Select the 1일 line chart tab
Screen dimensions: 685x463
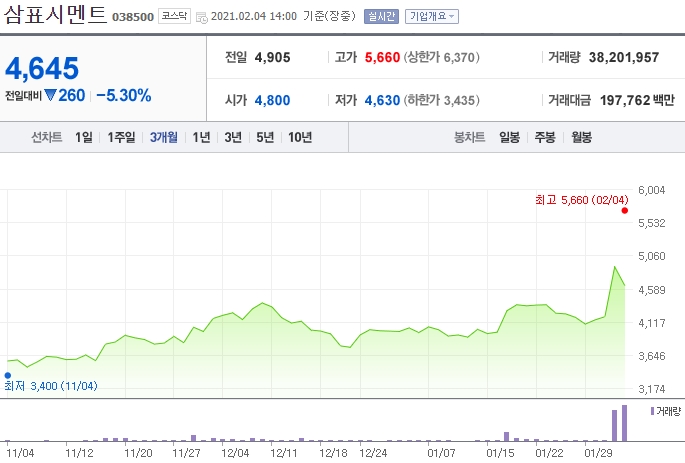pyautogui.click(x=83, y=137)
